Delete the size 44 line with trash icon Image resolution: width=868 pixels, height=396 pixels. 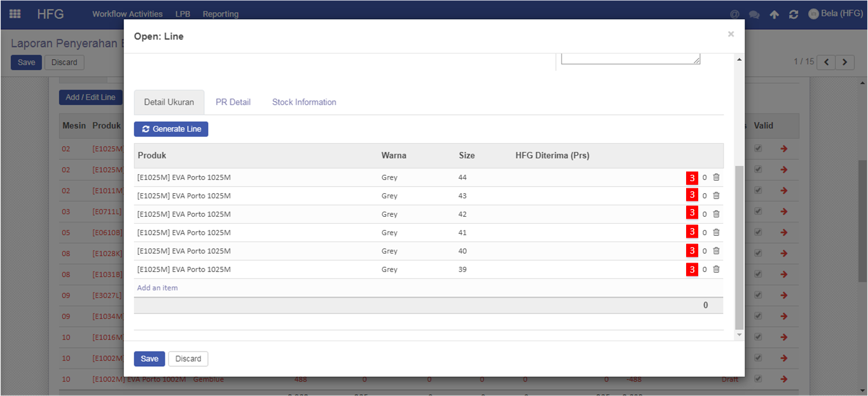click(716, 178)
